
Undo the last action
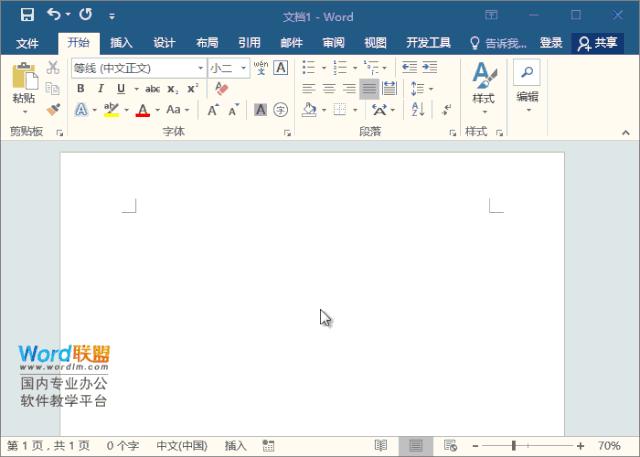(54, 15)
